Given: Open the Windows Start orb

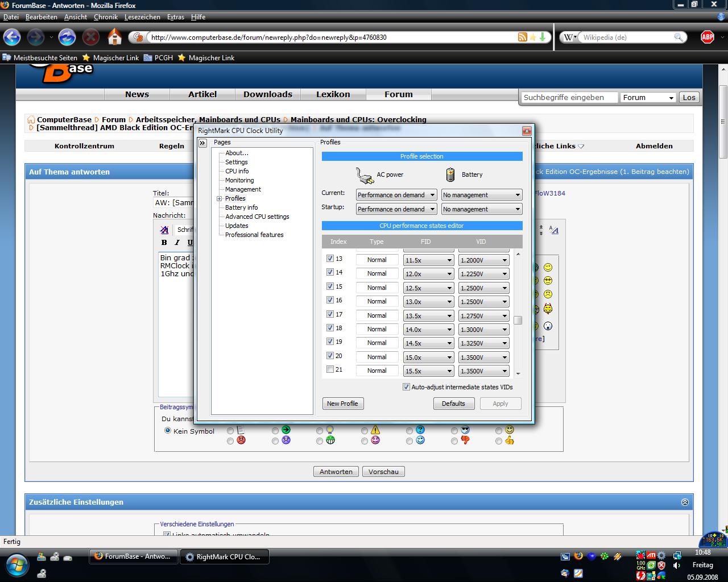Looking at the screenshot, I should pyautogui.click(x=17, y=565).
